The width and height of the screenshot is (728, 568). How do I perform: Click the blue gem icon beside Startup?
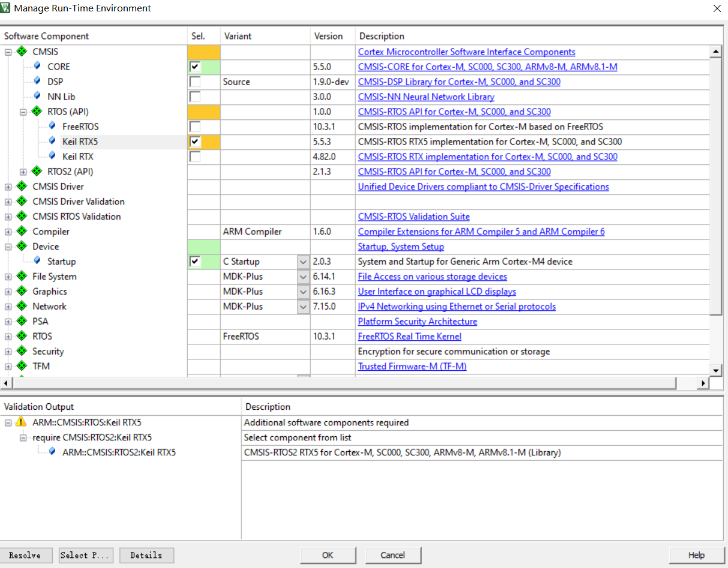click(x=37, y=261)
